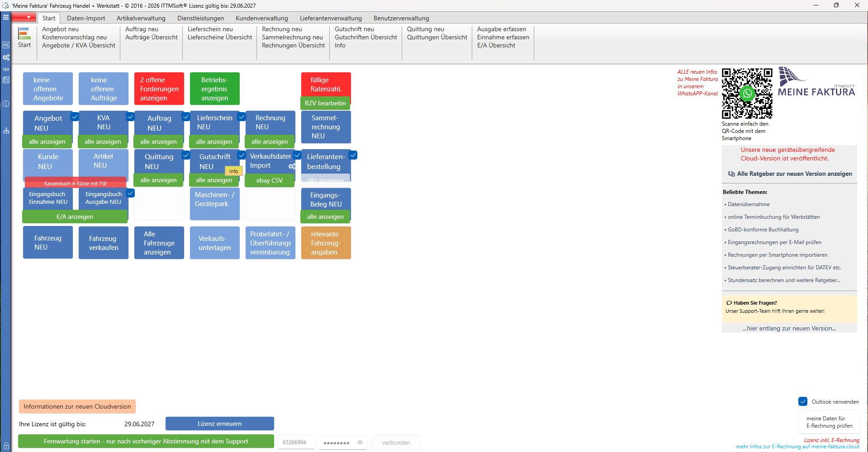The width and height of the screenshot is (868, 452).
Task: Click the lock icon at bottom of sidebar
Action: tap(6, 446)
